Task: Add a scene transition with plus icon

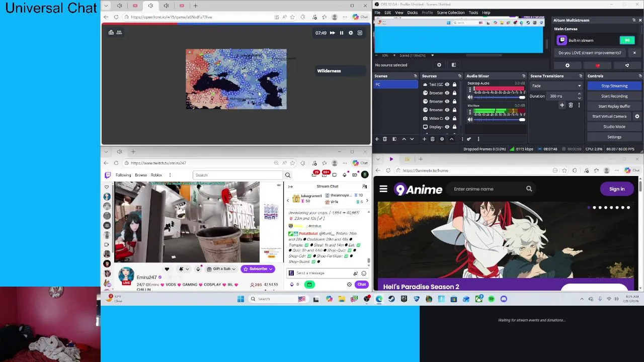Action: coord(562,105)
